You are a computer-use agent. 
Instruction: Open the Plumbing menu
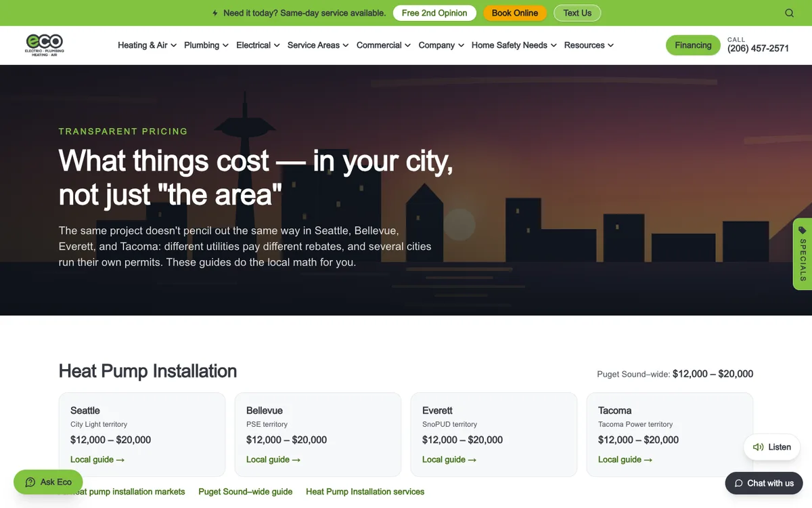[206, 45]
